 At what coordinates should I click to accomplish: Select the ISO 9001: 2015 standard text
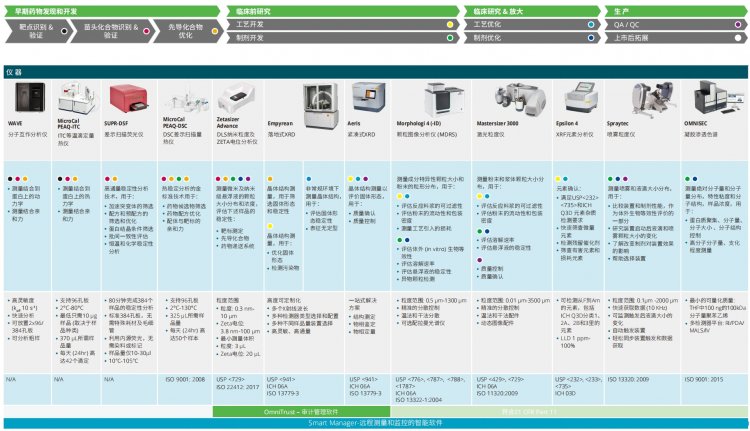(704, 379)
